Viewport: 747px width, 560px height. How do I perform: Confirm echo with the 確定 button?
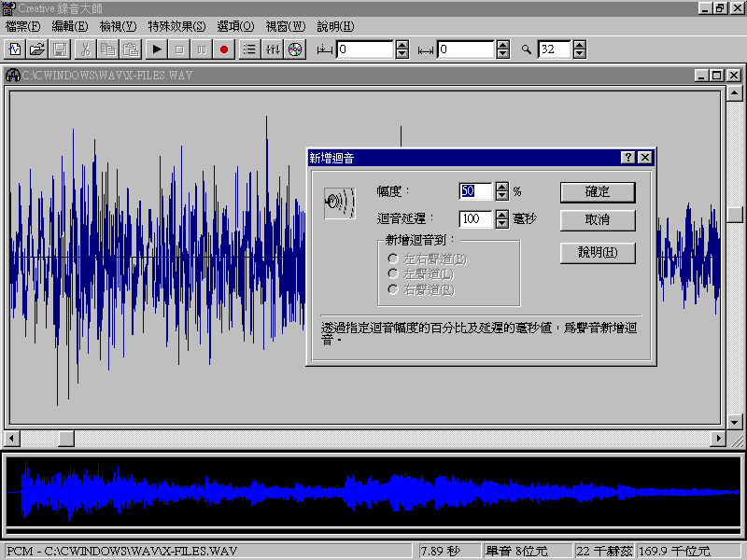598,192
